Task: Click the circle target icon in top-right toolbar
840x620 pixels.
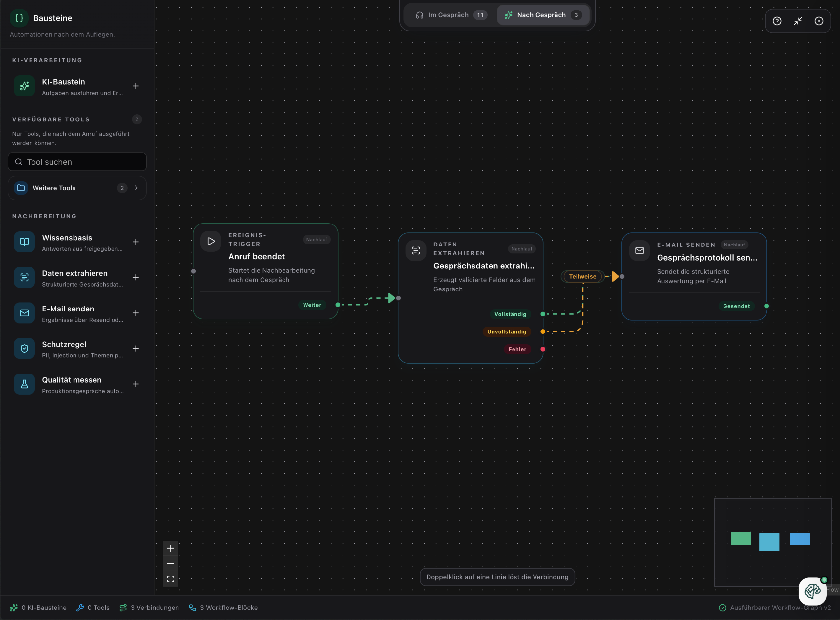Action: pyautogui.click(x=819, y=21)
